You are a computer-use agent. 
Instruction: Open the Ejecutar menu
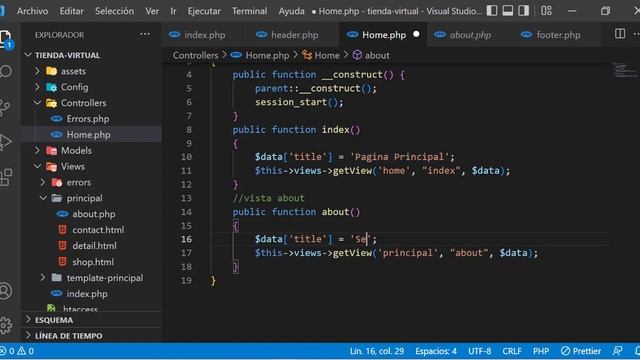click(x=204, y=11)
